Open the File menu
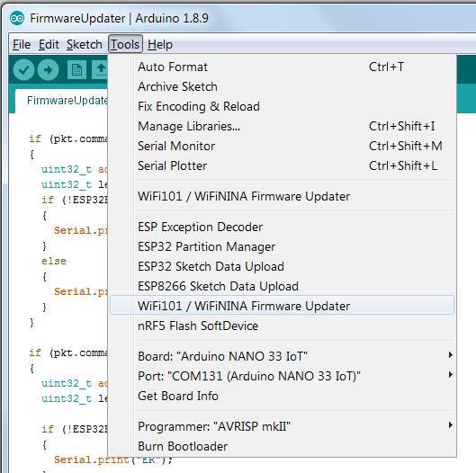This screenshot has width=476, height=473. [x=22, y=45]
